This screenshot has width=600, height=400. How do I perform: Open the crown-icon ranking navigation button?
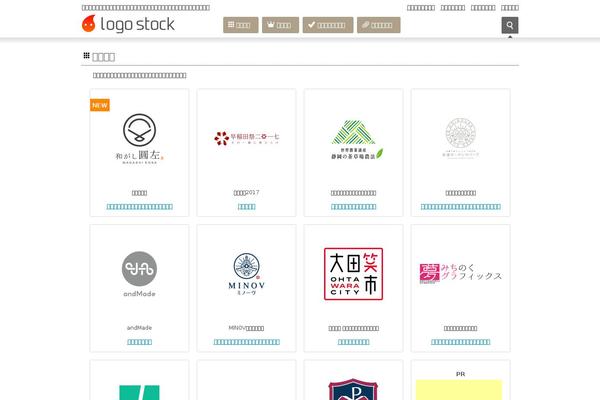280,25
